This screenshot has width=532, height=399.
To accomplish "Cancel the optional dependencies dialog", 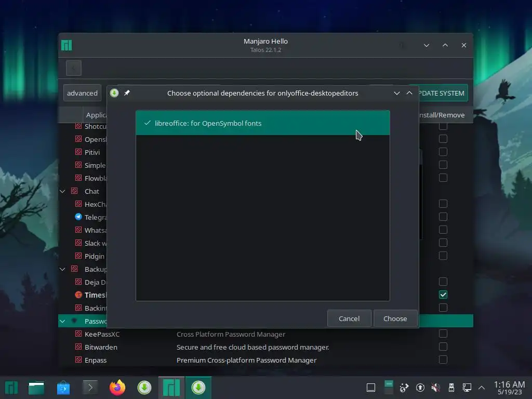I will [349, 318].
